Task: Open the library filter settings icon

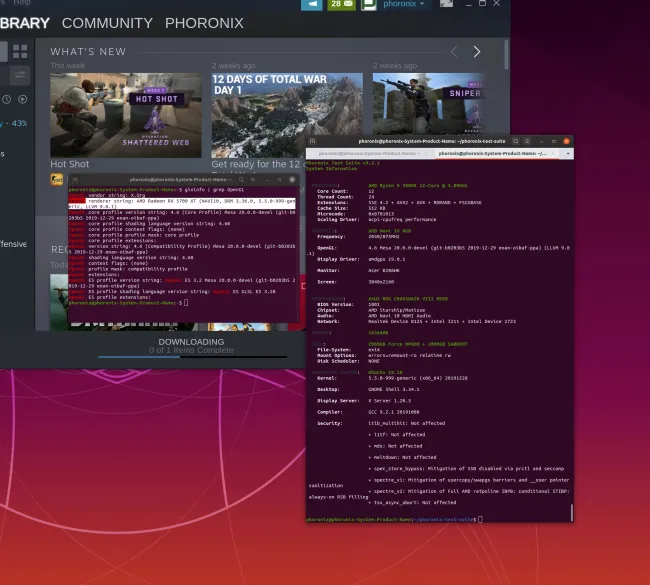Action: pos(20,75)
